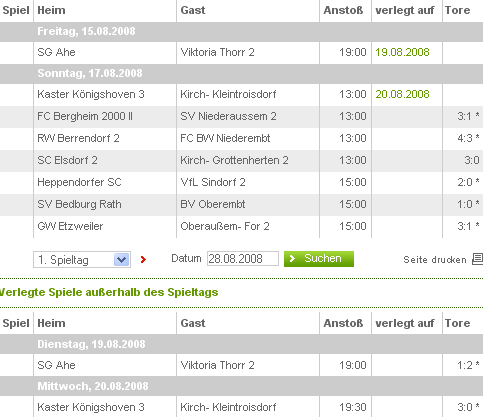The height and width of the screenshot is (417, 483).
Task: Select the Heppendorfer SC team name
Action: click(x=79, y=182)
